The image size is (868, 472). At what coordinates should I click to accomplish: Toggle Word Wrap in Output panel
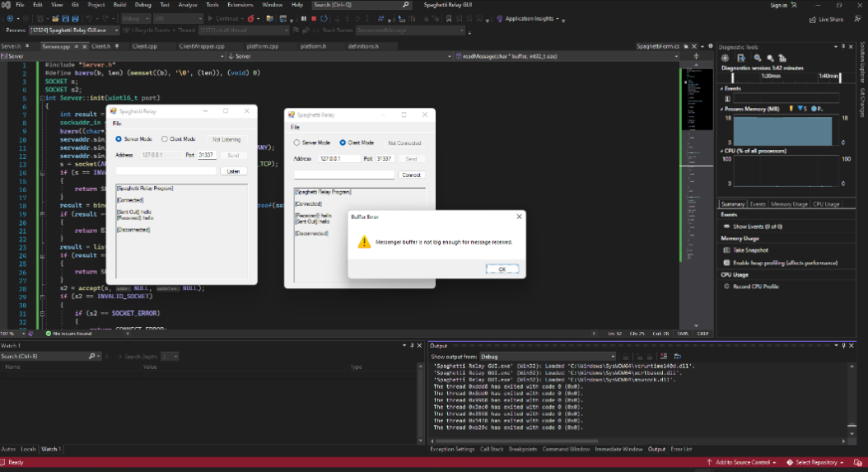[x=677, y=356]
